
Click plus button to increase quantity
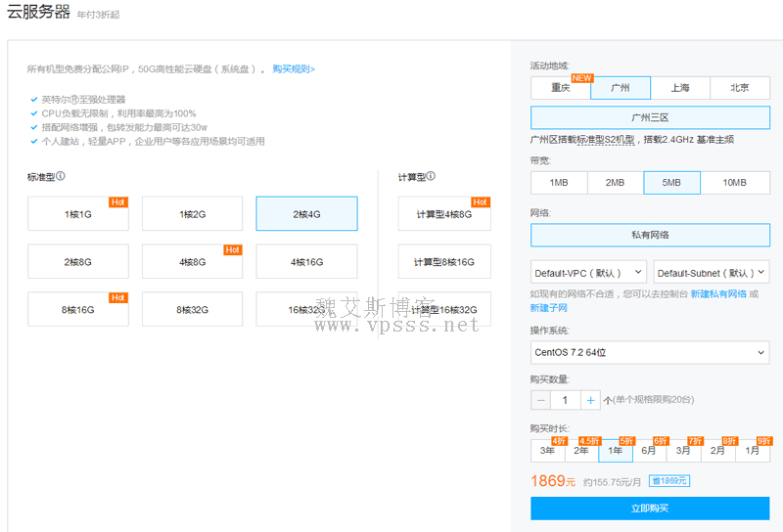coord(590,400)
